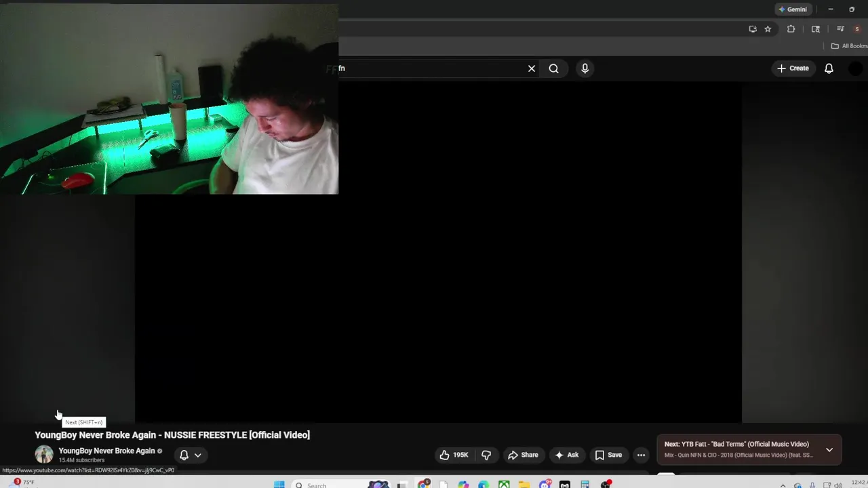The image size is (868, 488).
Task: Open the taskbar clock
Action: [x=859, y=483]
